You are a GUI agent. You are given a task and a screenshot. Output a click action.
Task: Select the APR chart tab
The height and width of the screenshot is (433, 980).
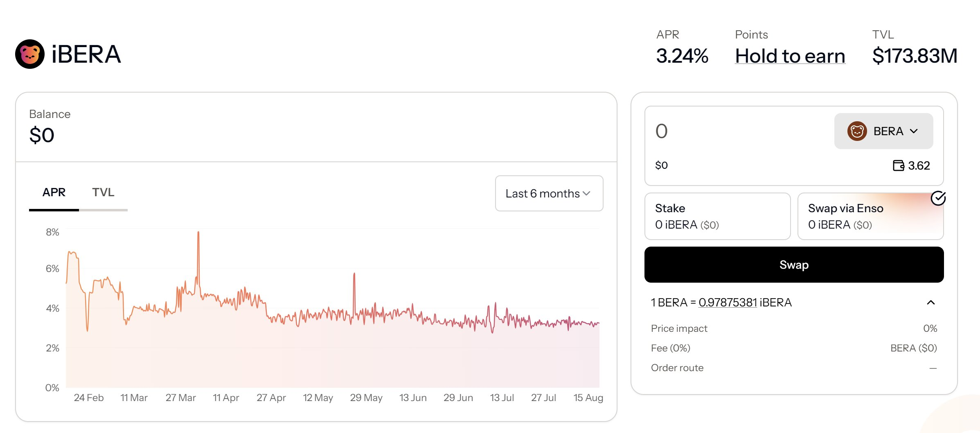pyautogui.click(x=54, y=193)
